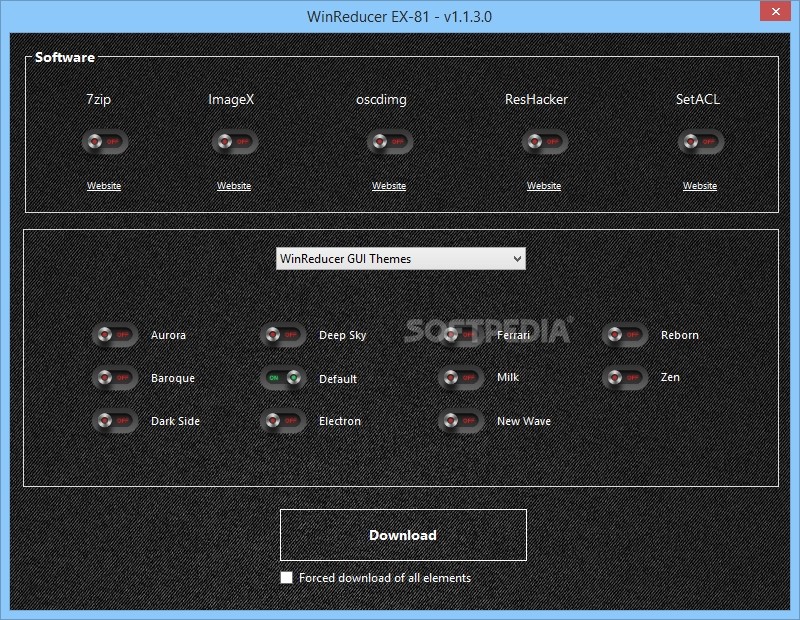Click the New Wave theme name
The width and height of the screenshot is (800, 620).
click(524, 421)
